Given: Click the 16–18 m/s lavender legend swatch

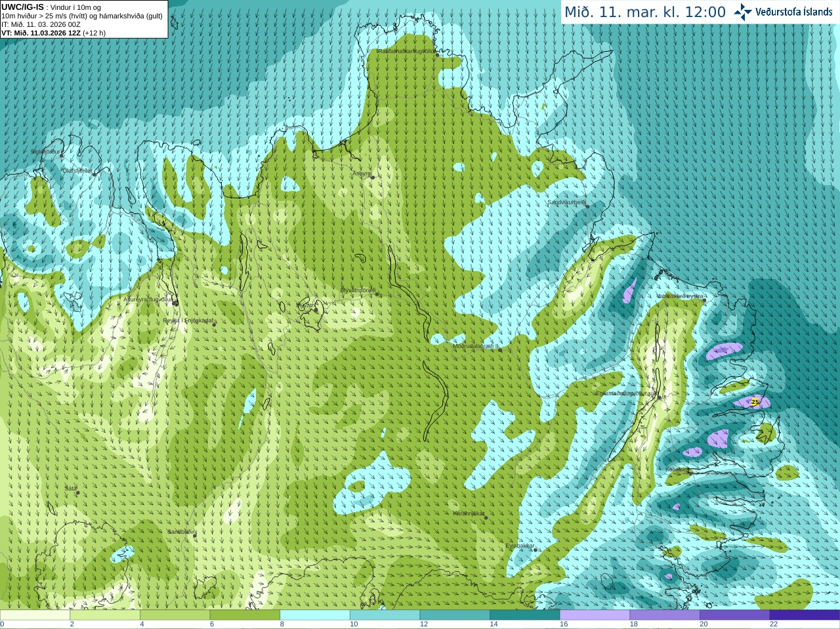Looking at the screenshot, I should click(x=595, y=615).
